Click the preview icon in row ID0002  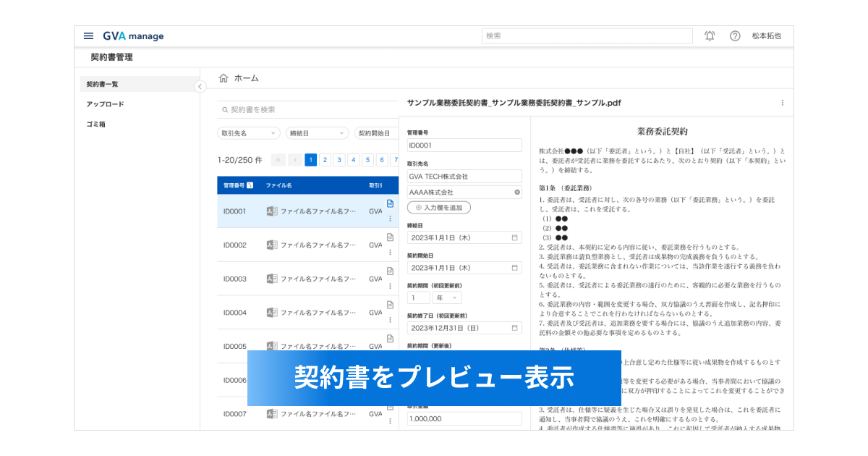pos(390,237)
